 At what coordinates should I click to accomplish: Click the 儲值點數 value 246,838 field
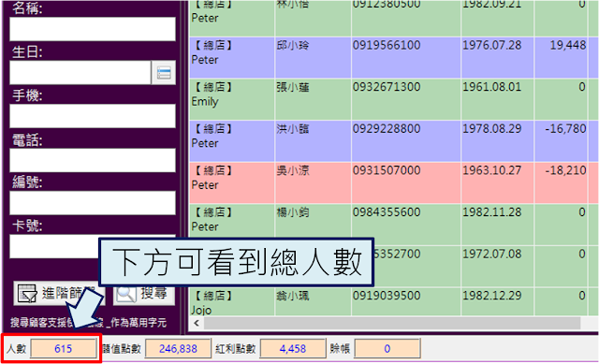click(178, 348)
